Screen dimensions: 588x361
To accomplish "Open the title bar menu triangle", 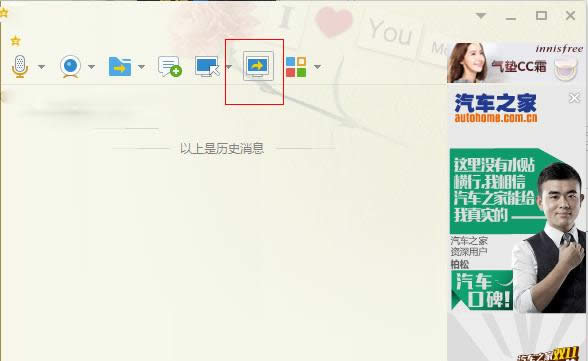I will click(x=481, y=16).
